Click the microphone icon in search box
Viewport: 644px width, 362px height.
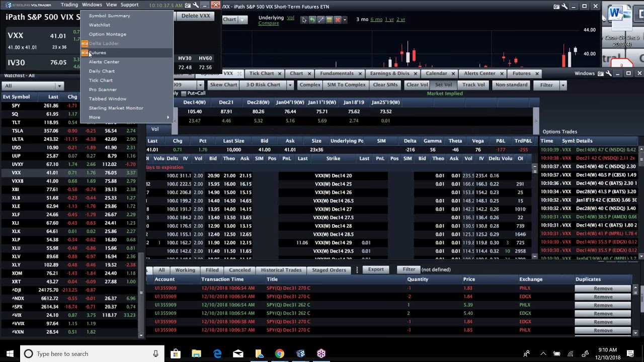pyautogui.click(x=155, y=354)
